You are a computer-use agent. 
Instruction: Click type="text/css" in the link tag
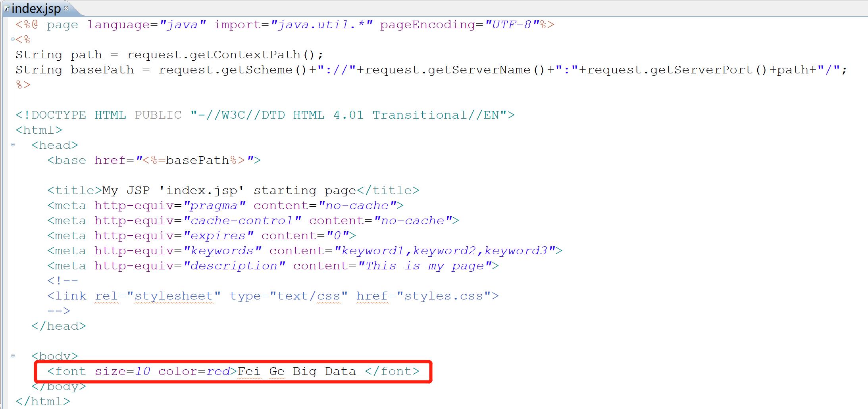click(289, 296)
